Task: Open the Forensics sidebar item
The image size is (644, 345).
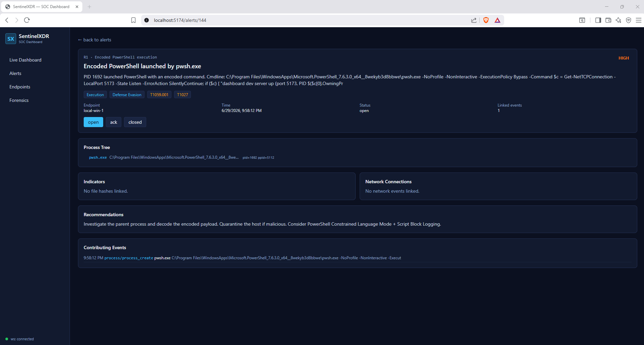Action: [19, 100]
